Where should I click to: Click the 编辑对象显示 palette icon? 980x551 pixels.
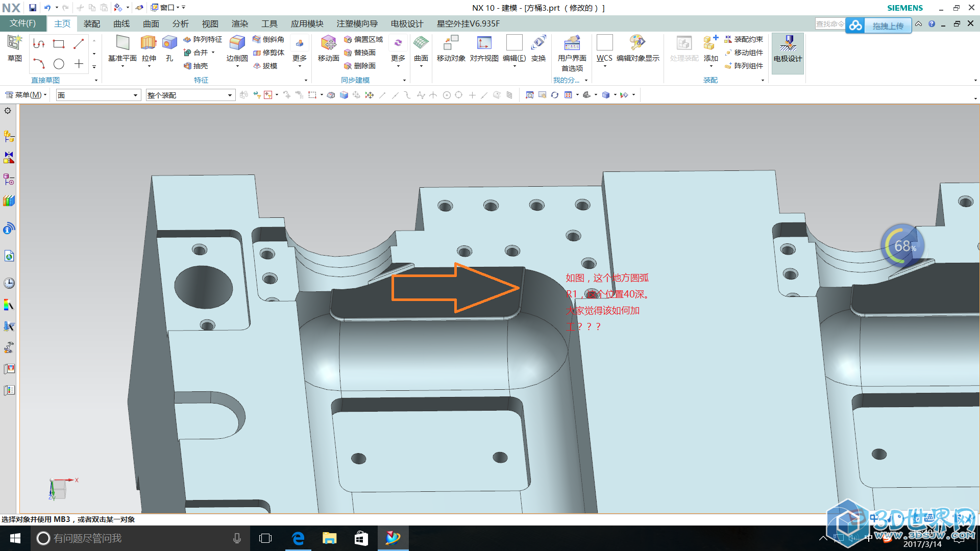[x=638, y=43]
